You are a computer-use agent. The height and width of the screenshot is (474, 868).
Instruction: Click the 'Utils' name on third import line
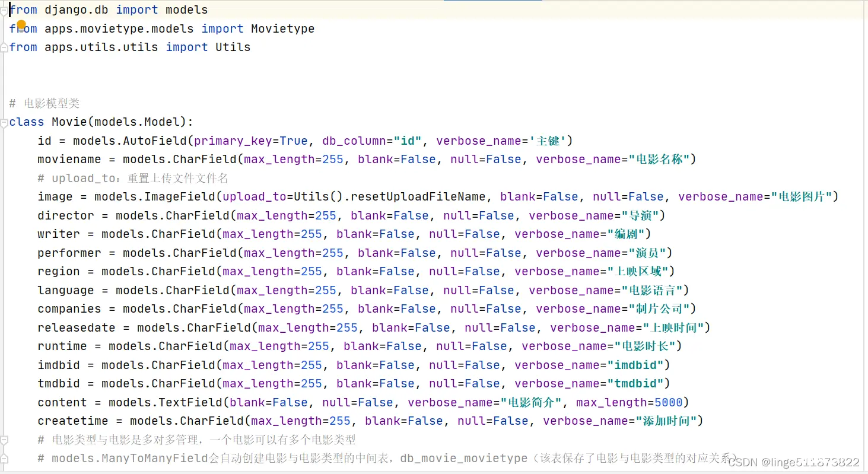click(233, 47)
